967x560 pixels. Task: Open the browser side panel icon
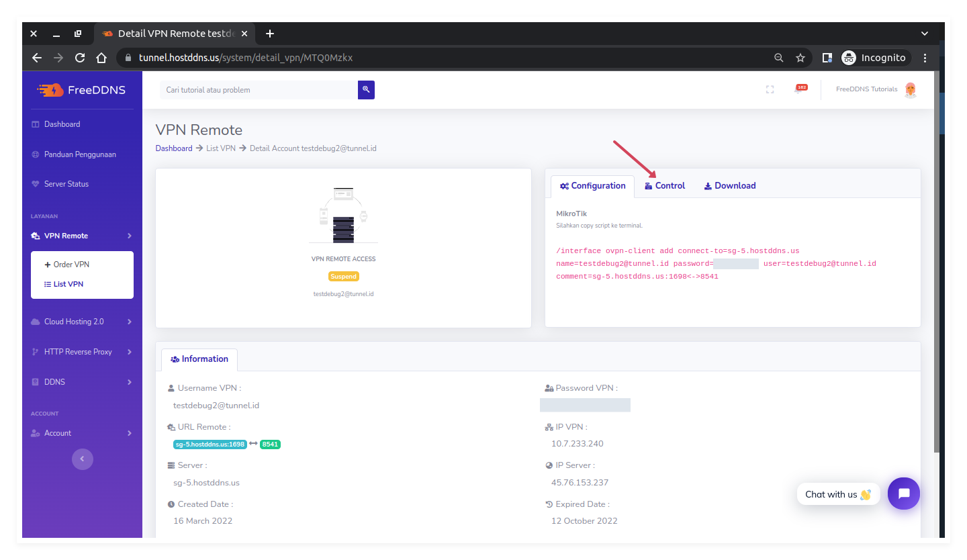[827, 58]
